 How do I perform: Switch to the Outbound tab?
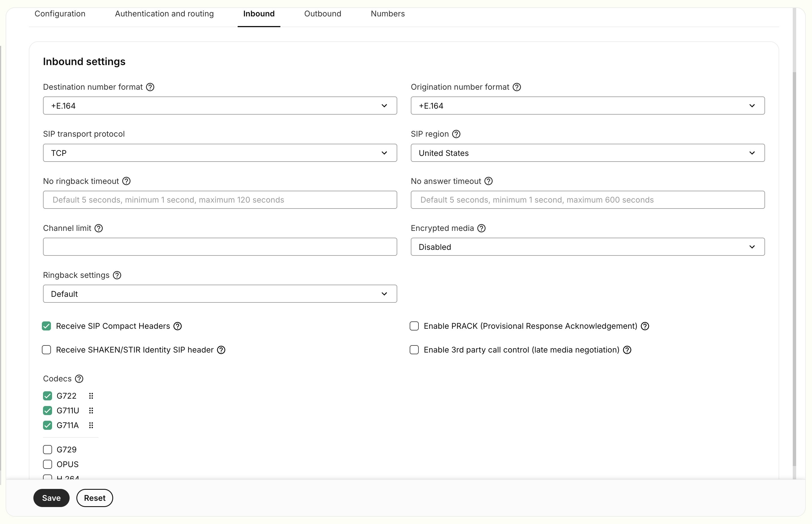pos(323,14)
